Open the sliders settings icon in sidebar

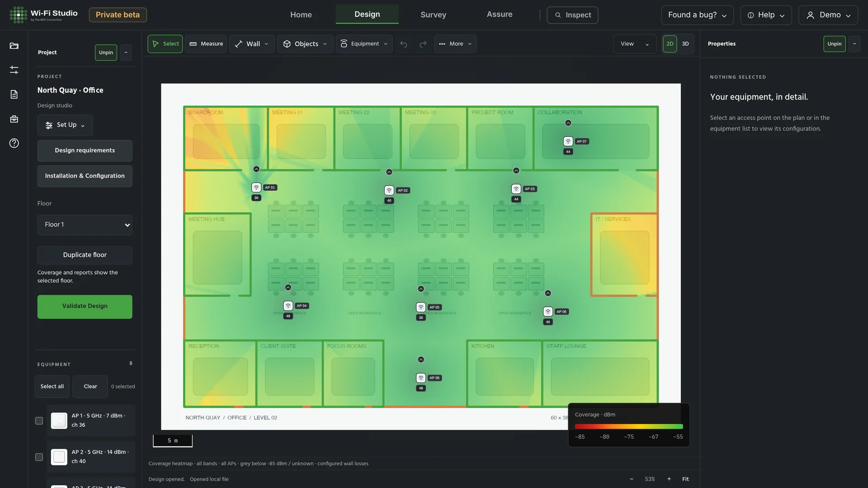(14, 70)
